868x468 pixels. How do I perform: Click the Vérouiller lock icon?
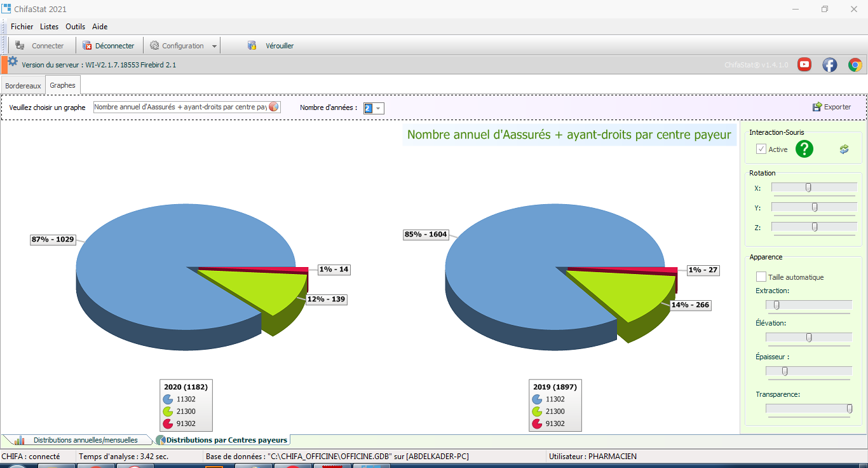tap(252, 46)
